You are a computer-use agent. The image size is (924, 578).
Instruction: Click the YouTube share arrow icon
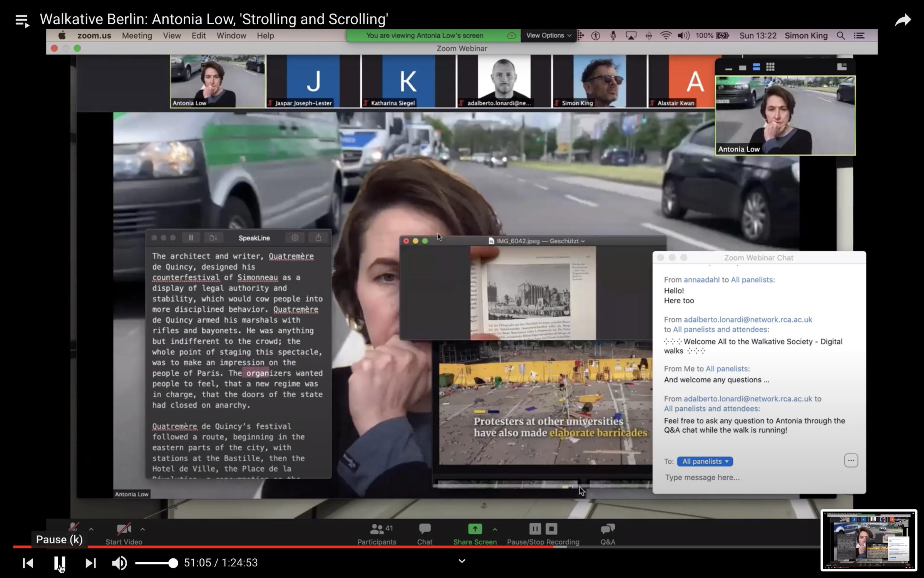tap(903, 20)
